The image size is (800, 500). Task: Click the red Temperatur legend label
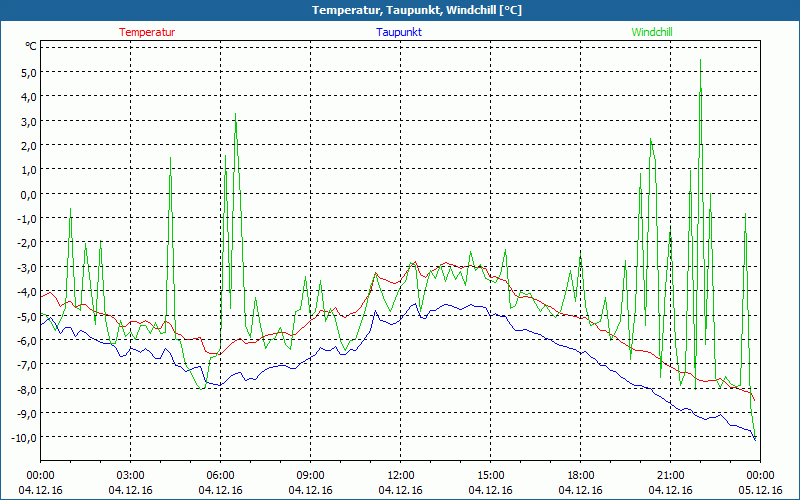[x=147, y=32]
